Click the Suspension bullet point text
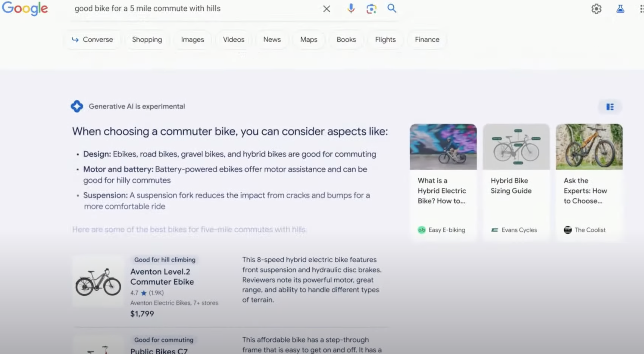This screenshot has height=354, width=644. 227,201
